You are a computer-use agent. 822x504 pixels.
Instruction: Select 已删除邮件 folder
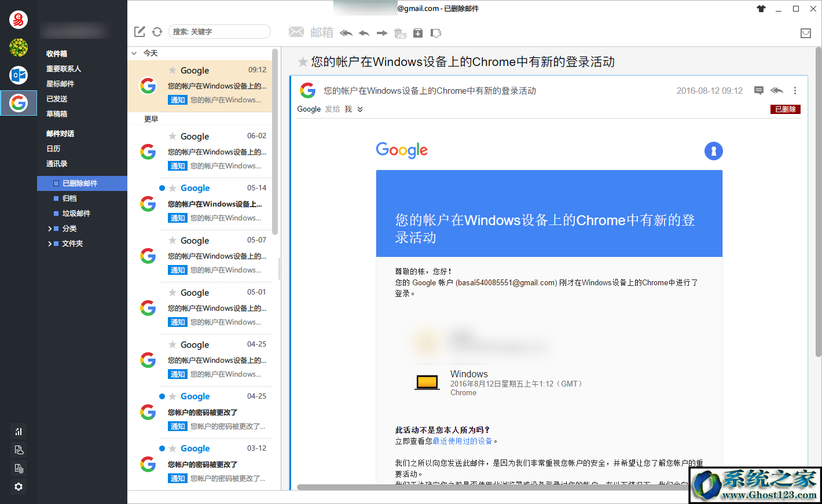pyautogui.click(x=82, y=183)
